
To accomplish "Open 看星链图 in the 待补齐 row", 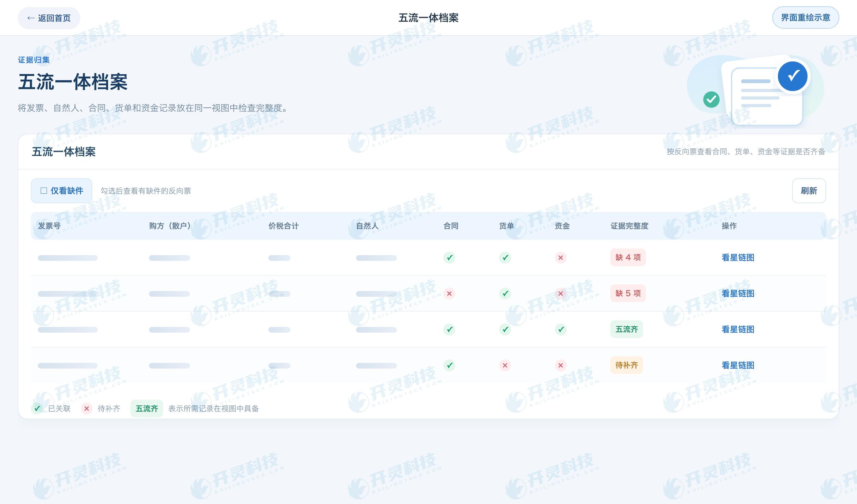I will click(x=738, y=365).
